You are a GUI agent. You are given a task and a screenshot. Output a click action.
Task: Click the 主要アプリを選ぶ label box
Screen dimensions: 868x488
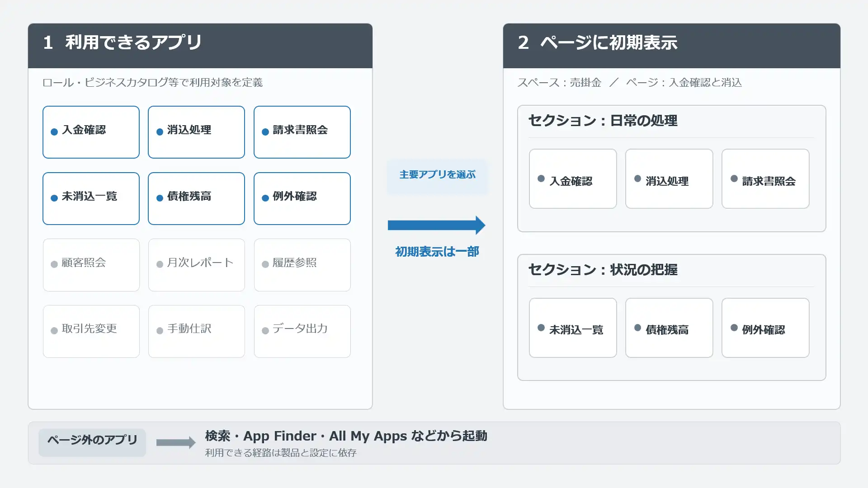point(437,177)
